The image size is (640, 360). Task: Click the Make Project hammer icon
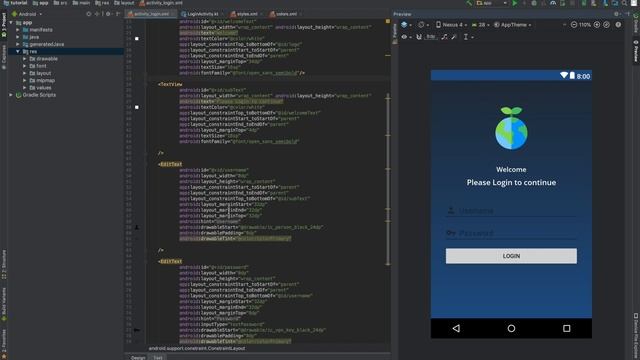click(469, 3)
